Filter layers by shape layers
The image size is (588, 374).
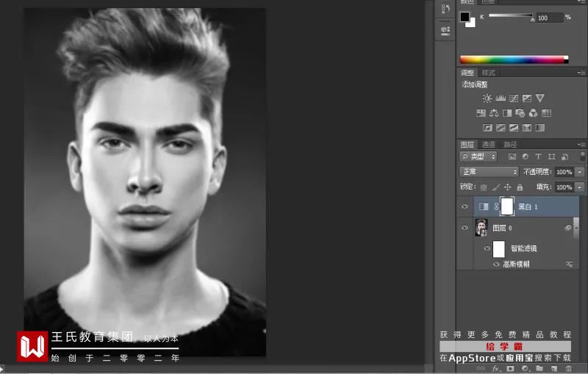click(x=551, y=157)
